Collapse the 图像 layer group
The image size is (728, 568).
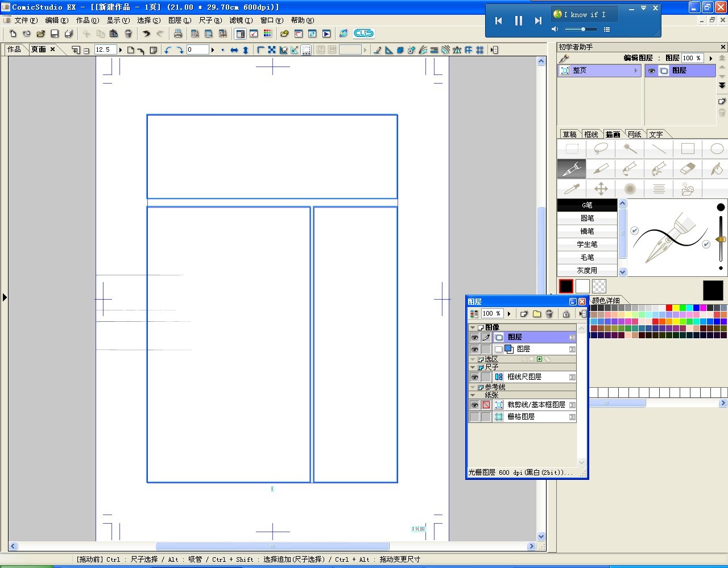click(473, 327)
